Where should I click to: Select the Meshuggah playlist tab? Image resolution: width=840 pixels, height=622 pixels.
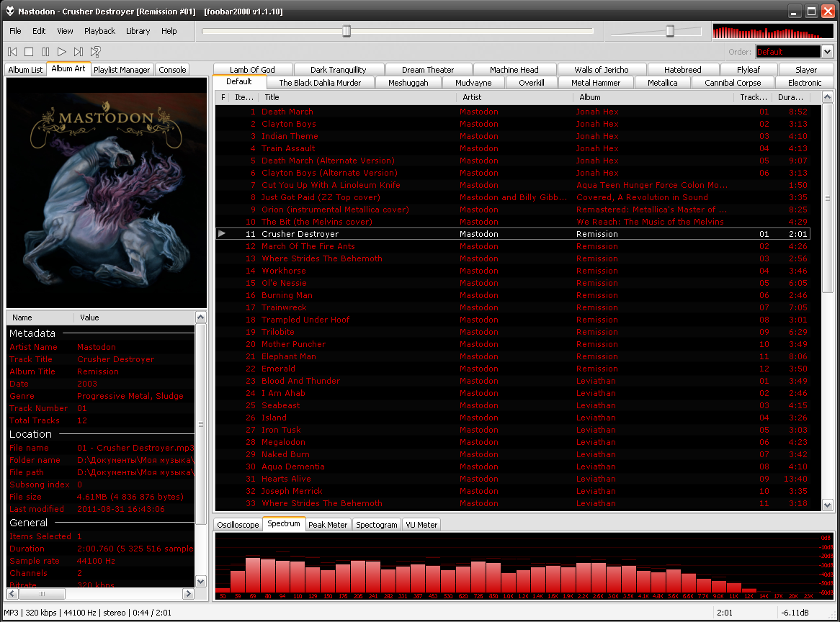coord(408,83)
